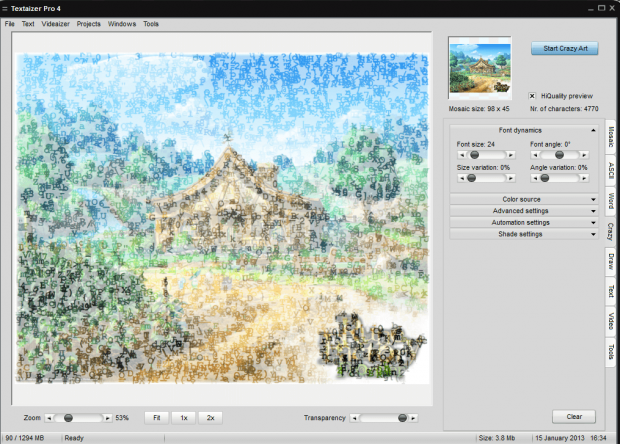Set zoom with the 1x button
620x444 pixels.
[183, 418]
